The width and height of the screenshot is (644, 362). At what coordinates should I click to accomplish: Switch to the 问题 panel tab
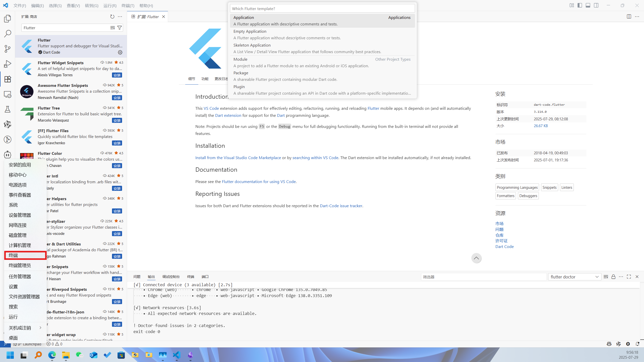tap(137, 277)
